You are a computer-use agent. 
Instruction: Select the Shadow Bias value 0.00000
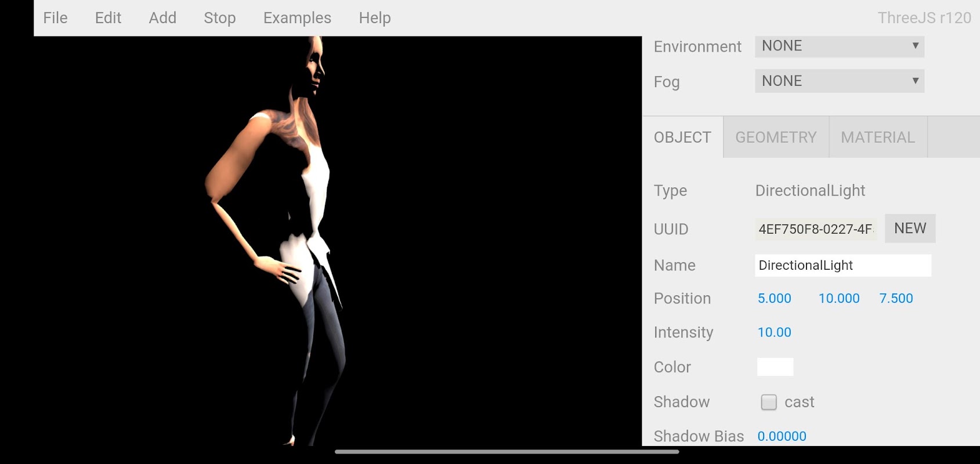coord(782,436)
